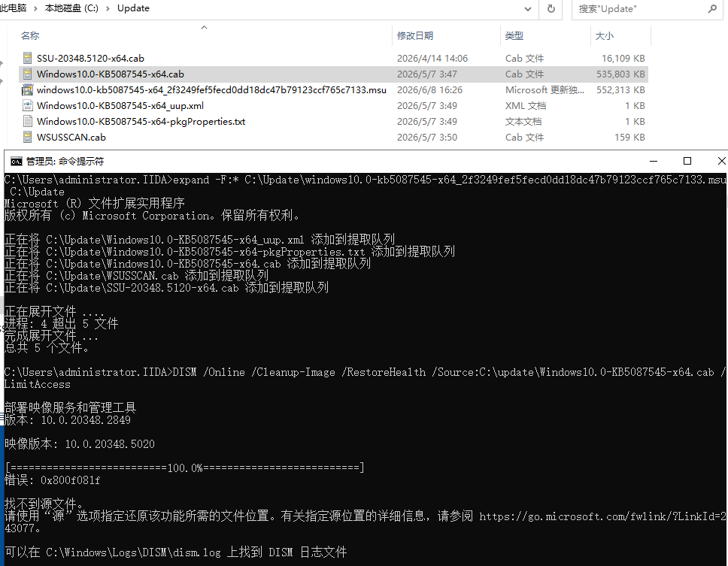Image resolution: width=728 pixels, height=566 pixels.
Task: Click the 文本文档 type cell
Action: tap(523, 121)
